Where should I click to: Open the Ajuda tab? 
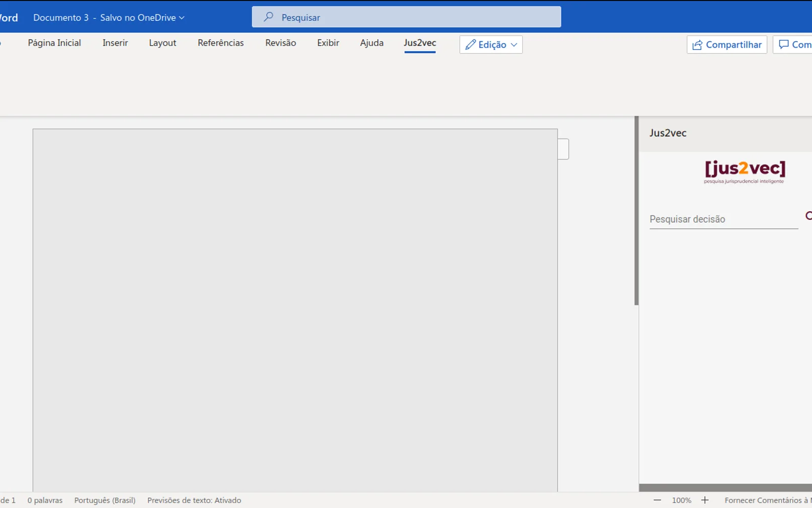pos(371,43)
